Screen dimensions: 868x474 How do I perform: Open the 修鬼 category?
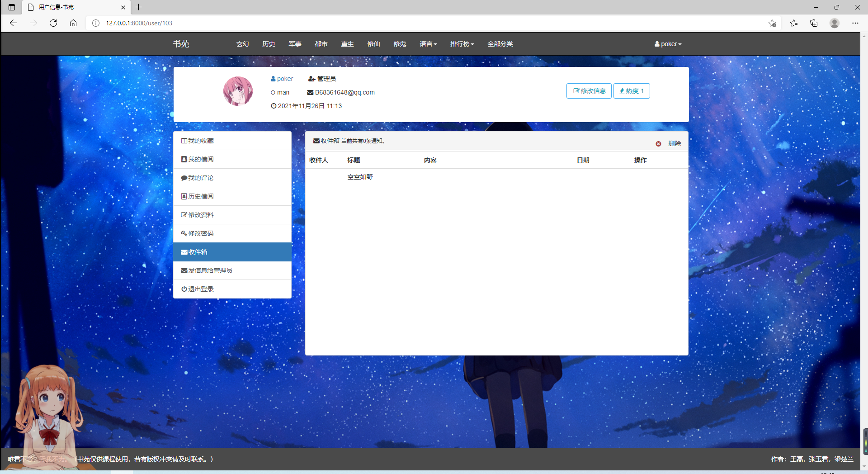tap(400, 44)
